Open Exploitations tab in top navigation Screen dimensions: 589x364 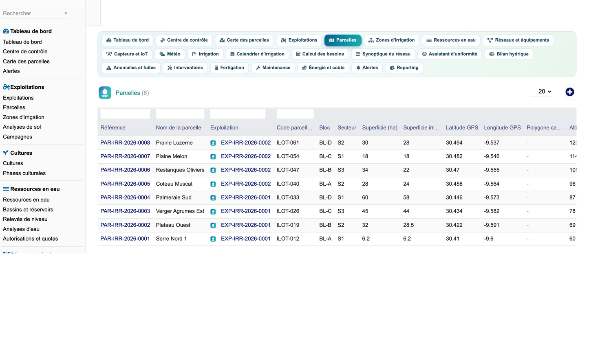(299, 40)
